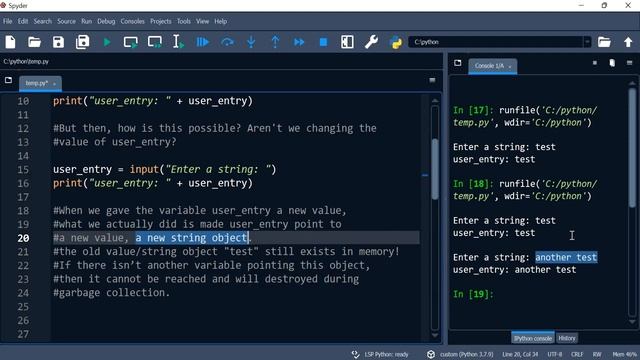Image resolution: width=640 pixels, height=360 pixels.
Task: Click editor scrollbar down arrow
Action: [435, 335]
